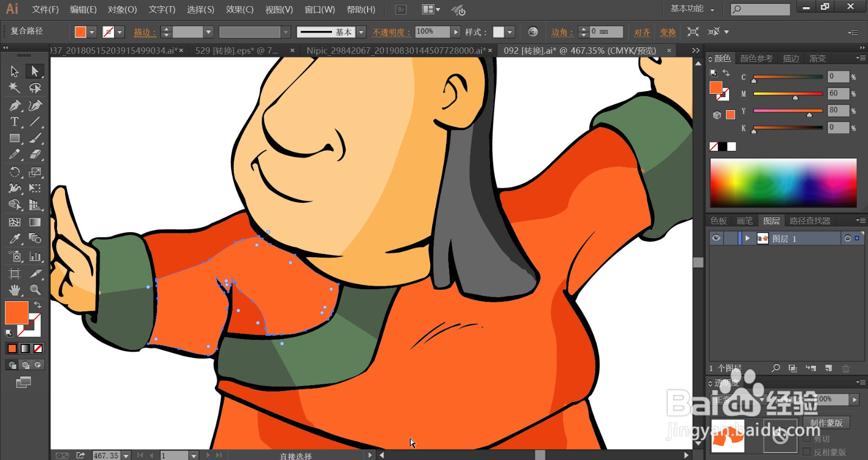Adjust the M magenta slider
This screenshot has width=868, height=460.
point(795,97)
